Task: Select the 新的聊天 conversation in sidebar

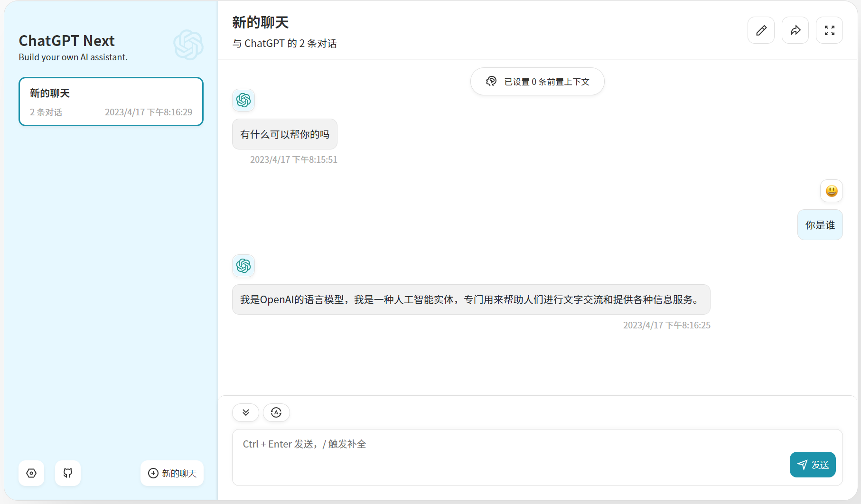Action: [x=111, y=102]
